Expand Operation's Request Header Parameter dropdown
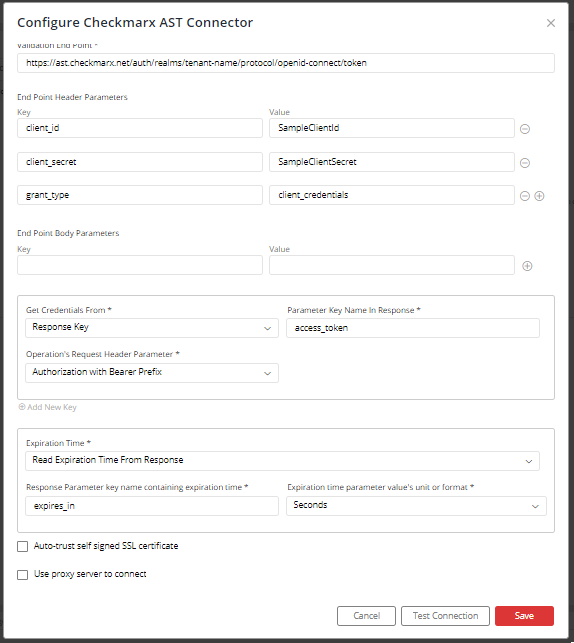574x643 pixels. point(152,373)
